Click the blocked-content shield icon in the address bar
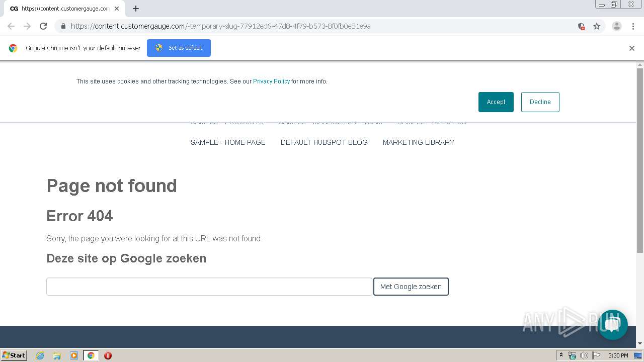This screenshot has width=644, height=362. click(581, 26)
